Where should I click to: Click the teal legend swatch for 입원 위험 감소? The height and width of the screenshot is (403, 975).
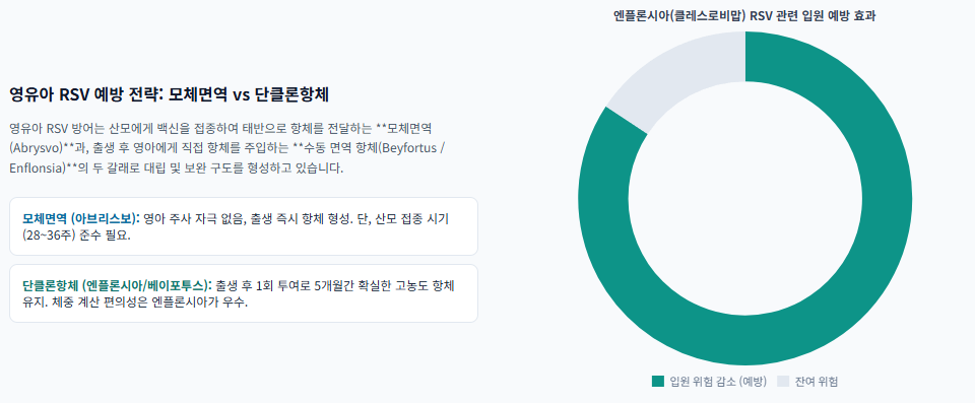(x=658, y=381)
